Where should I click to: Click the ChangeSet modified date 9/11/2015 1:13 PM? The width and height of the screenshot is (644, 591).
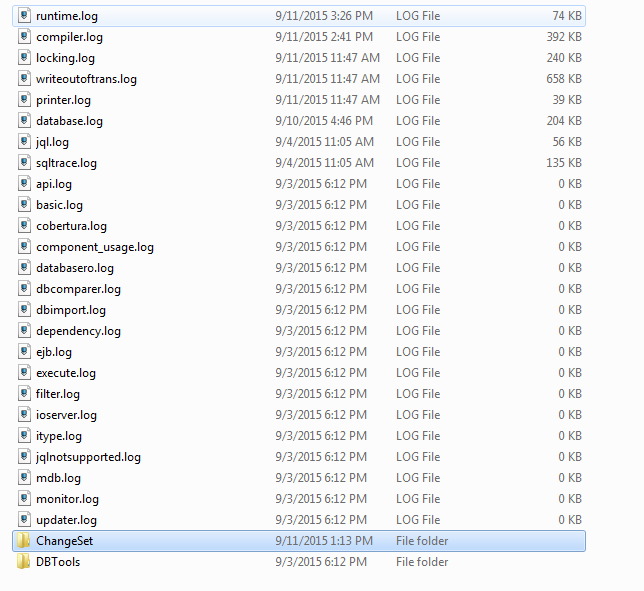click(325, 541)
